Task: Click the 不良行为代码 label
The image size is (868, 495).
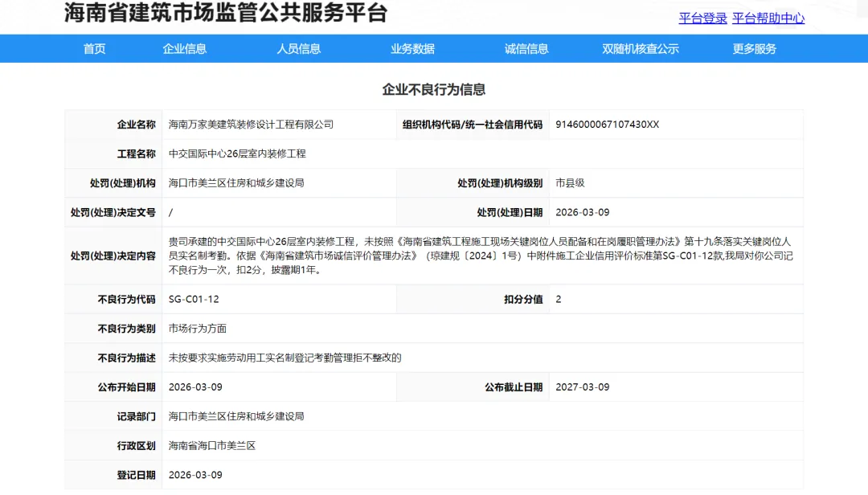Action: (127, 300)
